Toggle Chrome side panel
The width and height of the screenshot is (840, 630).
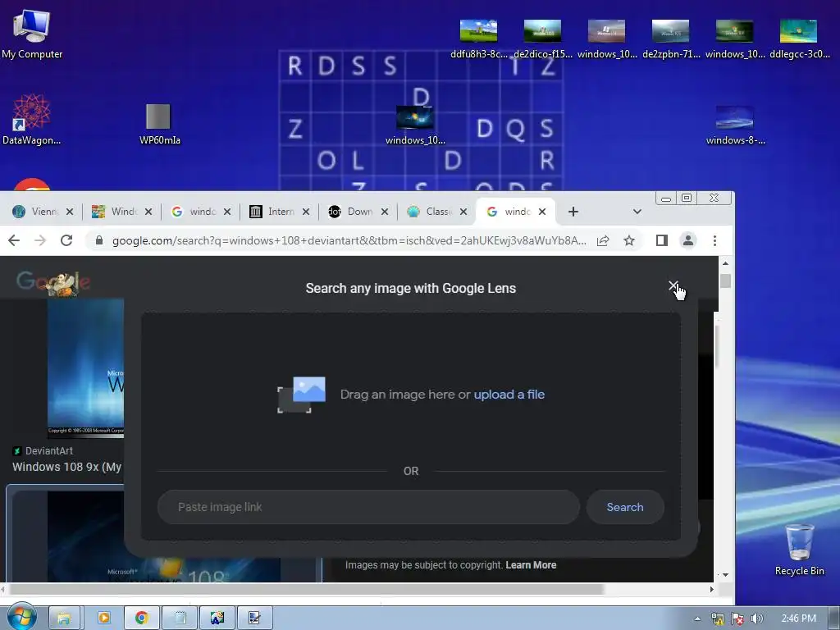662,240
